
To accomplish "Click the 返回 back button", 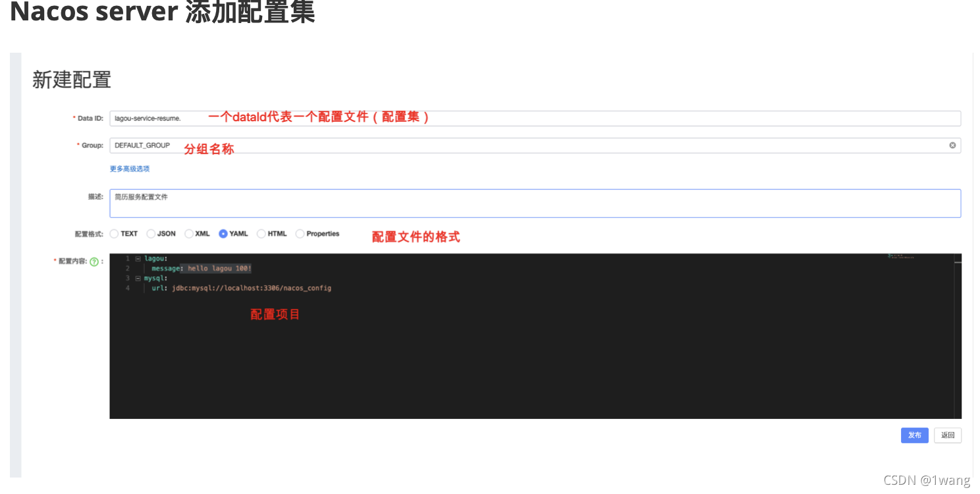I will tap(948, 435).
